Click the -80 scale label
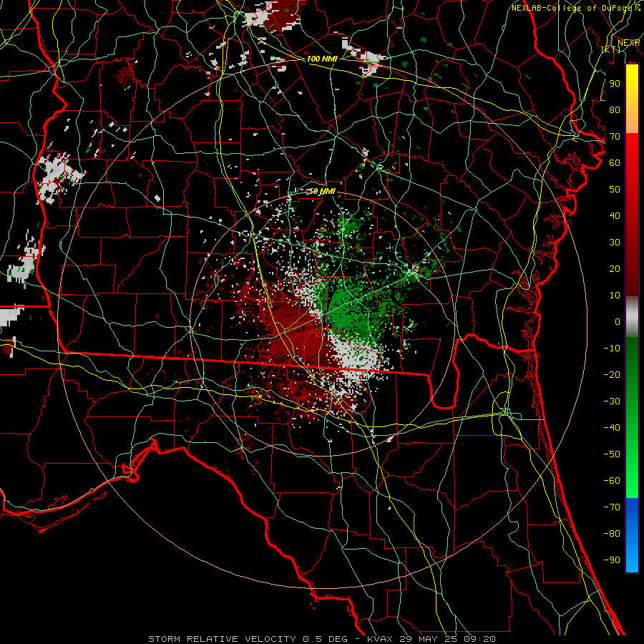 612,534
